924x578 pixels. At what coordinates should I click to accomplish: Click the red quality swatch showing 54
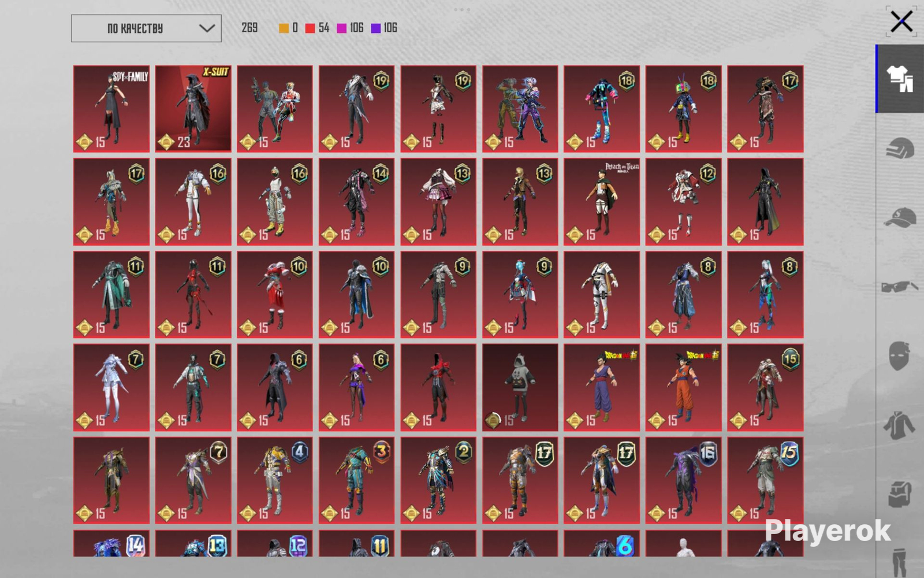point(310,28)
